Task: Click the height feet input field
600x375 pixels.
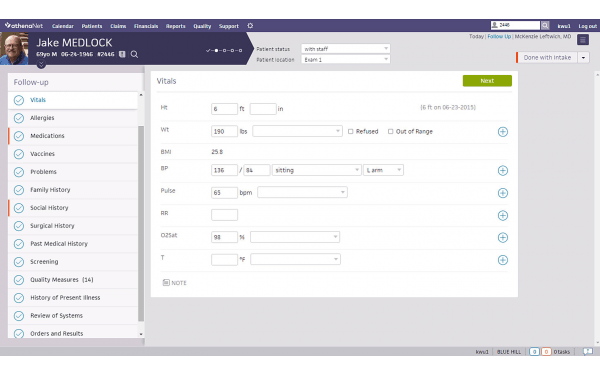Action: tap(224, 109)
